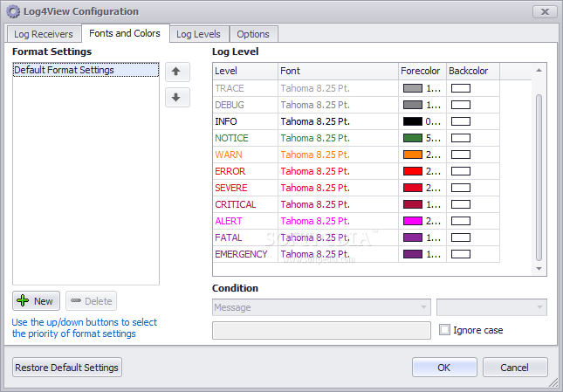Screen dimensions: 563x392
Task: Close the Log4View Configuration window
Action: click(x=545, y=12)
